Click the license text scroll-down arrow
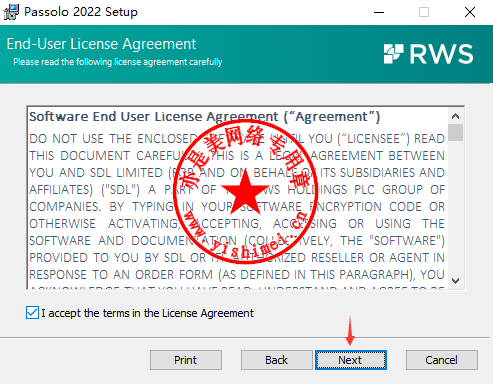The image size is (493, 384). click(455, 281)
